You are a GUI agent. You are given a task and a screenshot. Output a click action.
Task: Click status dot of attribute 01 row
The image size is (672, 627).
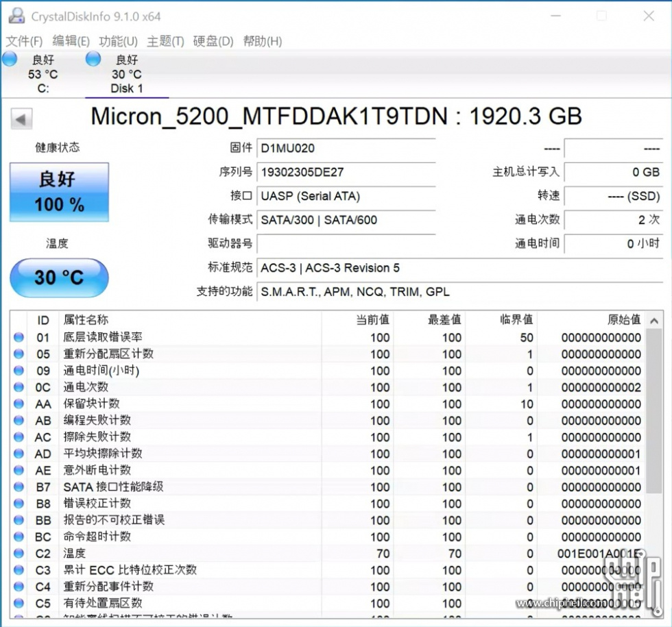pos(19,337)
